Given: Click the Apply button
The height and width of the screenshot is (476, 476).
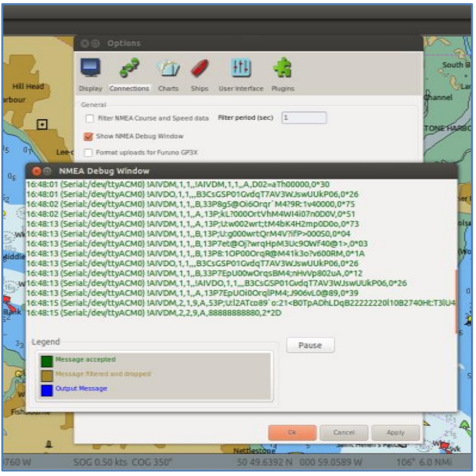Looking at the screenshot, I should pos(395,432).
